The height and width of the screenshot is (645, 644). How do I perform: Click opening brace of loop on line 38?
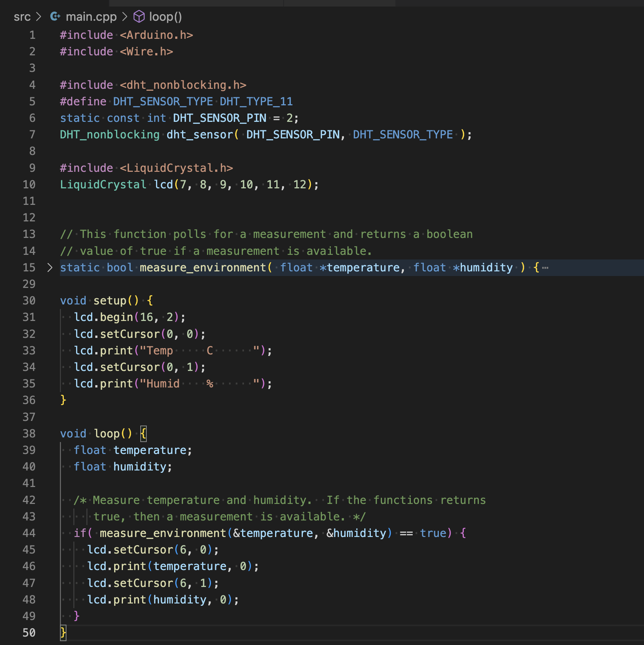click(143, 434)
